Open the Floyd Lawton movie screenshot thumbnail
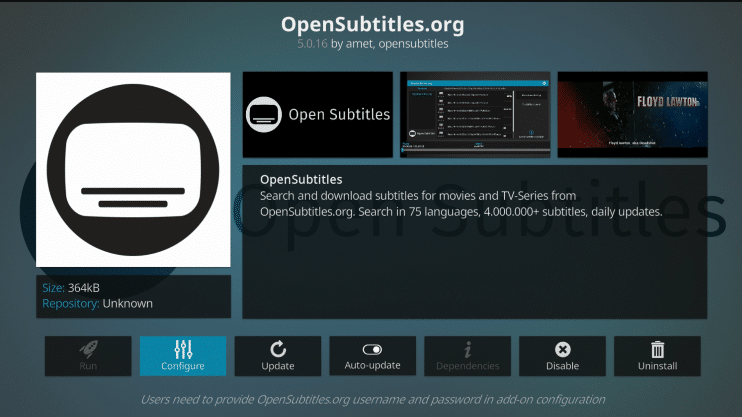742x417 pixels. [x=632, y=114]
